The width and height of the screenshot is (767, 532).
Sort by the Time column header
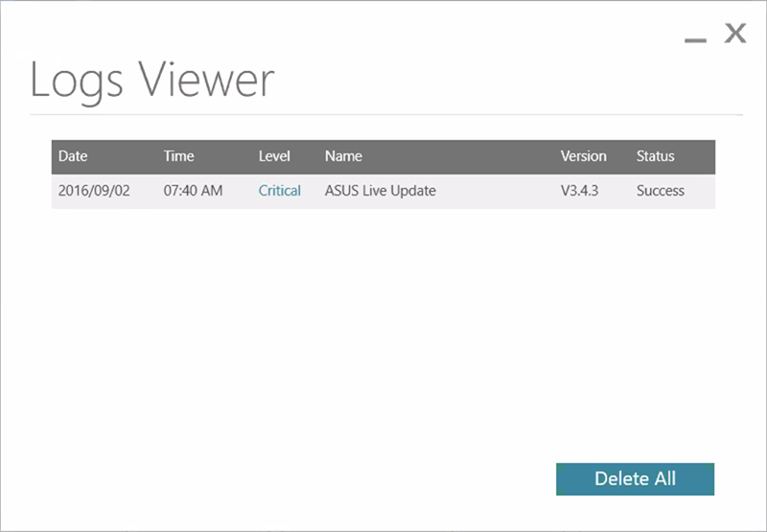tap(178, 156)
